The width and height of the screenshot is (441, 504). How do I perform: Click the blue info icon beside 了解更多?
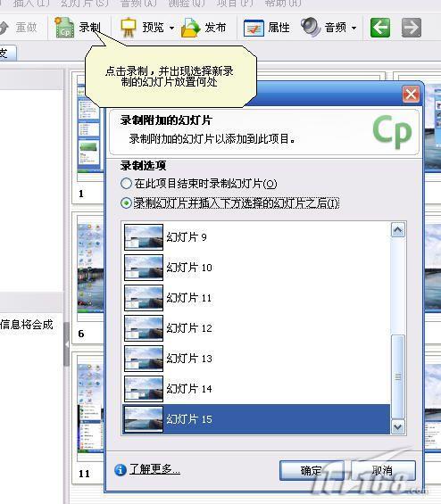[121, 470]
